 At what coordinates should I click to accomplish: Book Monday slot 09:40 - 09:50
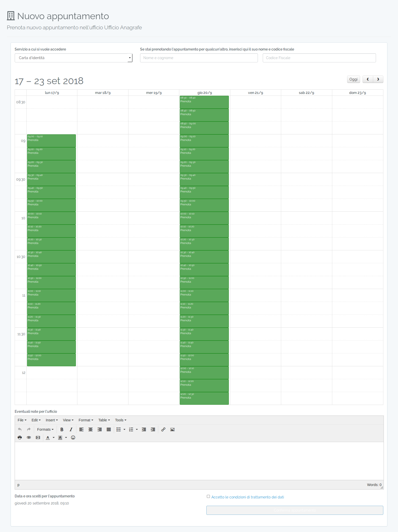pyautogui.click(x=51, y=192)
